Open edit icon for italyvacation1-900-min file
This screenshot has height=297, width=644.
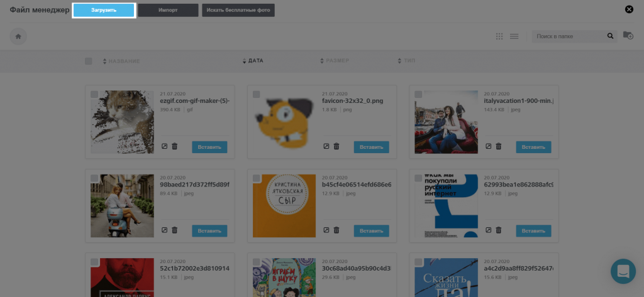click(488, 146)
